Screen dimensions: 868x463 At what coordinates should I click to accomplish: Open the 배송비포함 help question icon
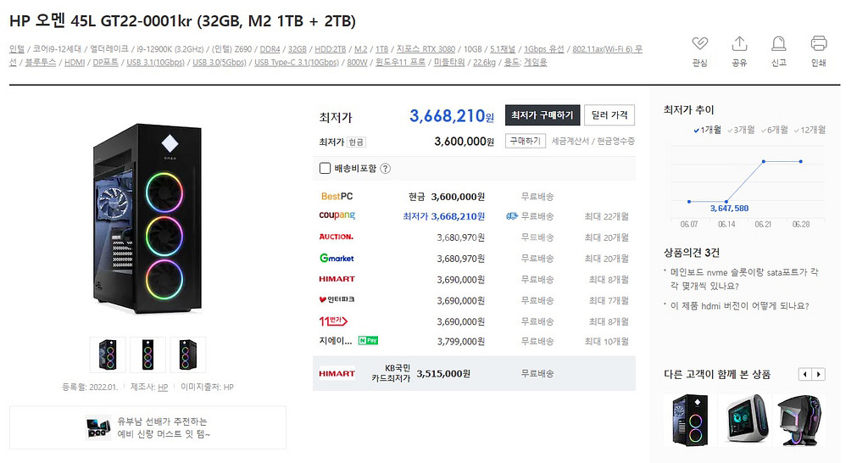(386, 169)
